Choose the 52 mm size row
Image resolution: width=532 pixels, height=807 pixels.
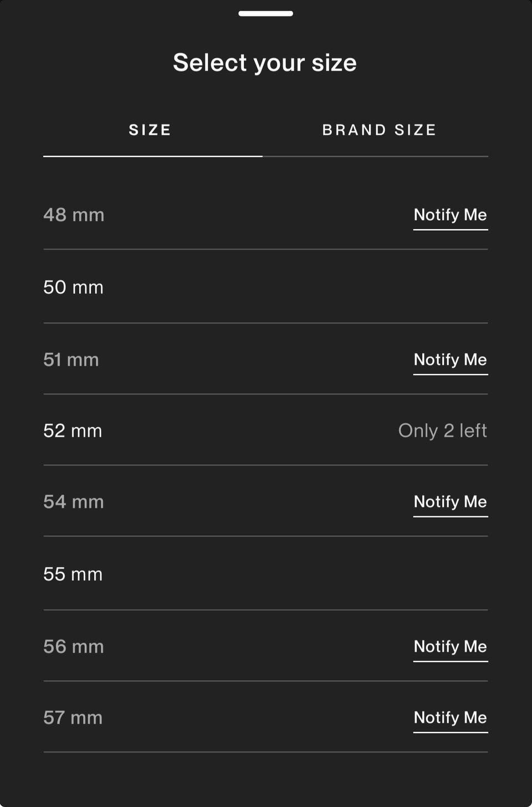click(x=265, y=430)
